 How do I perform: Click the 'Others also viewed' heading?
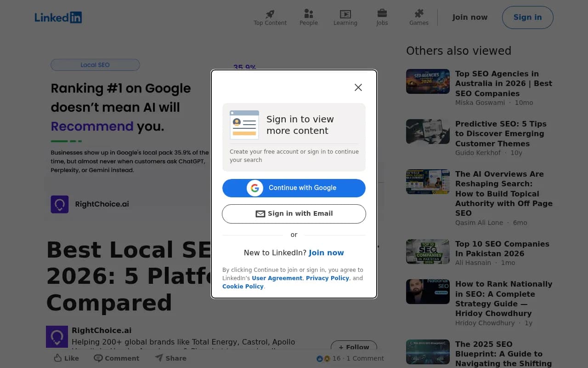pos(458,51)
